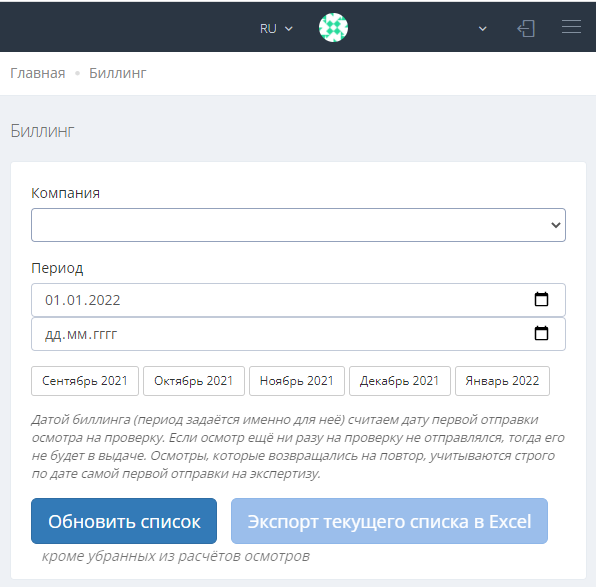The image size is (596, 587).
Task: Open calendar picker for end date
Action: pyautogui.click(x=541, y=333)
